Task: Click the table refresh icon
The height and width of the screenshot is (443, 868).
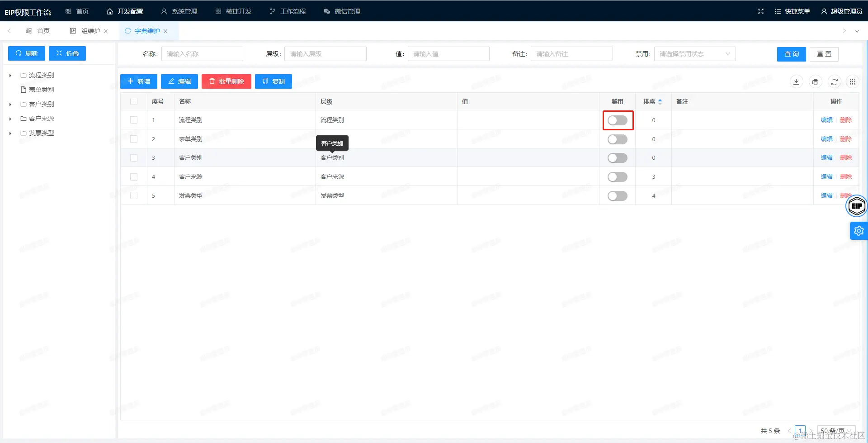Action: [x=834, y=82]
